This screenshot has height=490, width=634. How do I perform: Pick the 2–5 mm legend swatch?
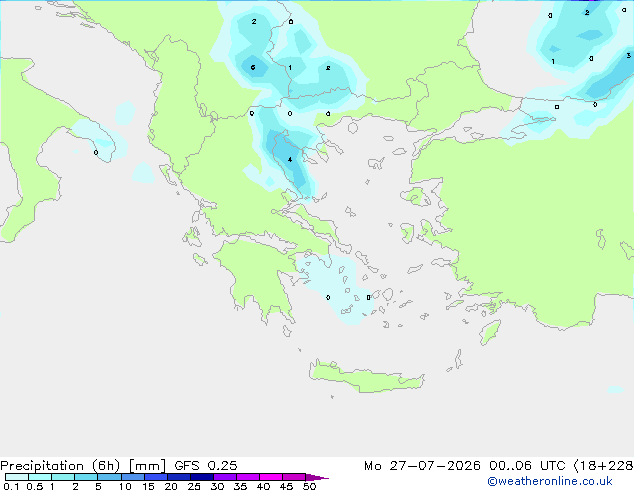click(86, 477)
